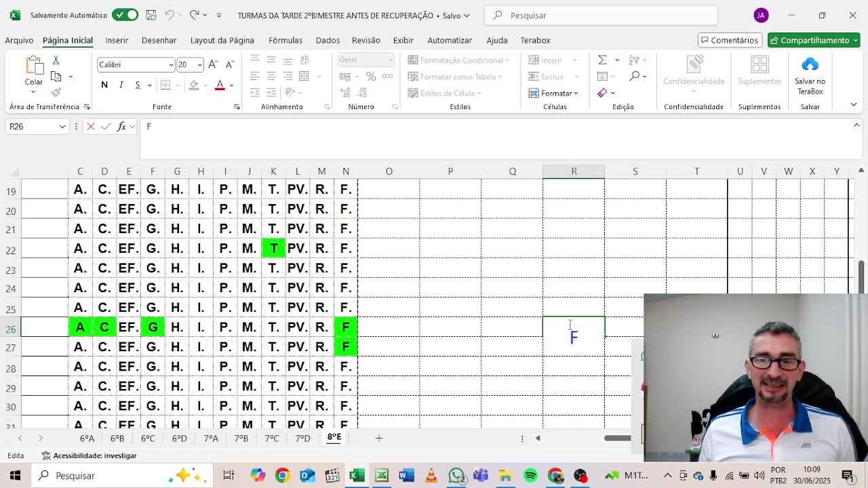Toggle the Salvamento Automático switch
The width and height of the screenshot is (868, 488).
coord(125,15)
